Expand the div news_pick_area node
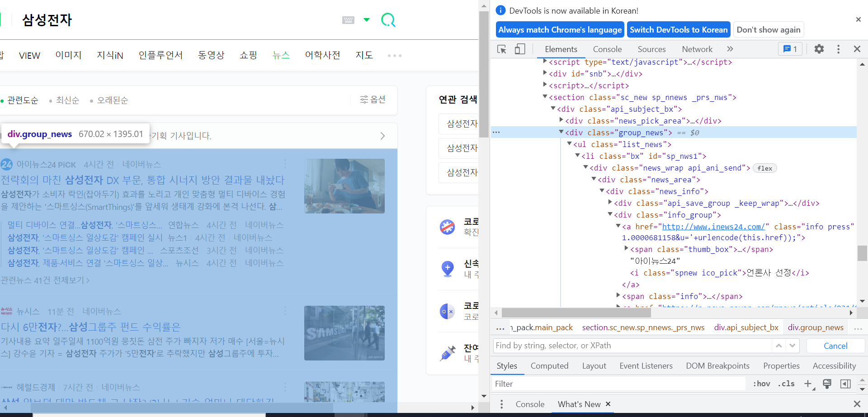The width and height of the screenshot is (868, 417). (x=561, y=120)
